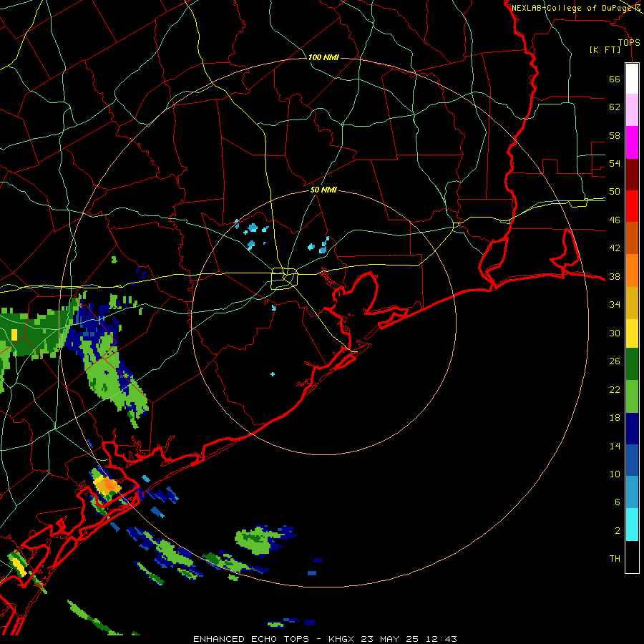Click the 14 value on the legend
Viewport: 644px width, 644px height.
click(615, 446)
